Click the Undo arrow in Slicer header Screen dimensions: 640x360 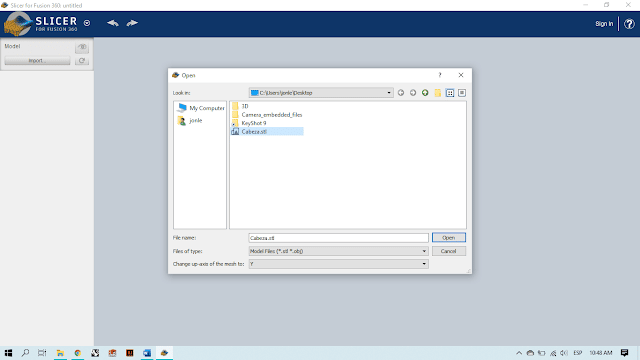[113, 23]
